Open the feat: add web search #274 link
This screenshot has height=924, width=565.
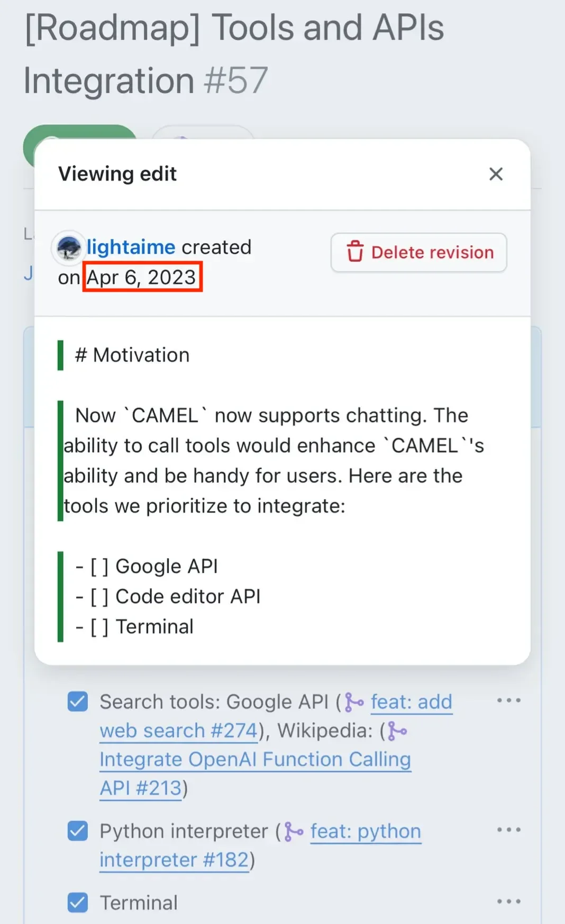point(178,731)
